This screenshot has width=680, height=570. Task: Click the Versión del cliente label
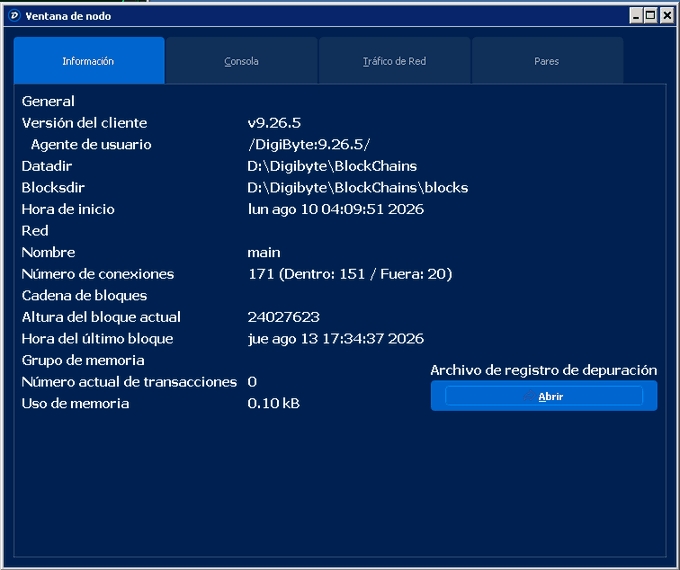85,123
